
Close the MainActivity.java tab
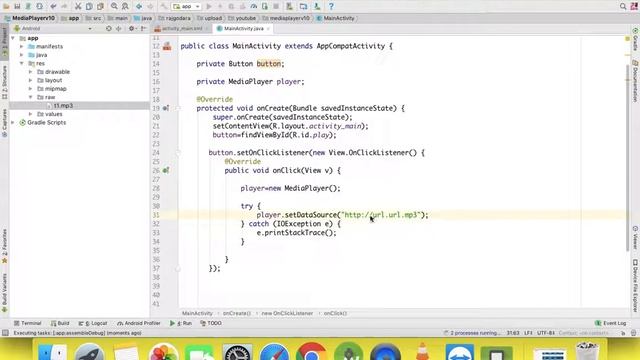[268, 29]
